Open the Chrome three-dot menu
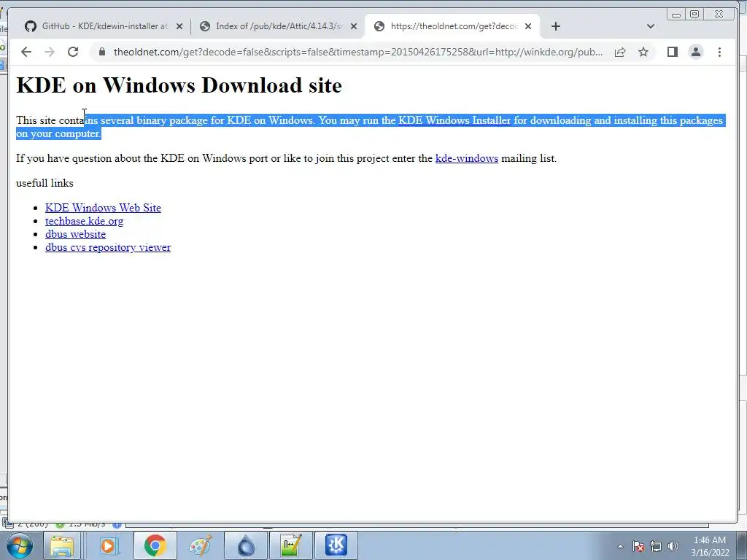This screenshot has width=747, height=560. pos(719,52)
